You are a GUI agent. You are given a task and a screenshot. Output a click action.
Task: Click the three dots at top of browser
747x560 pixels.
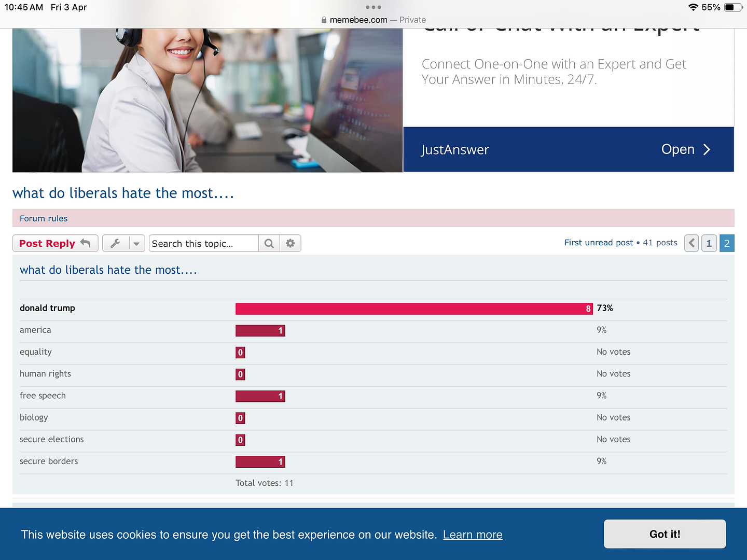374,7
